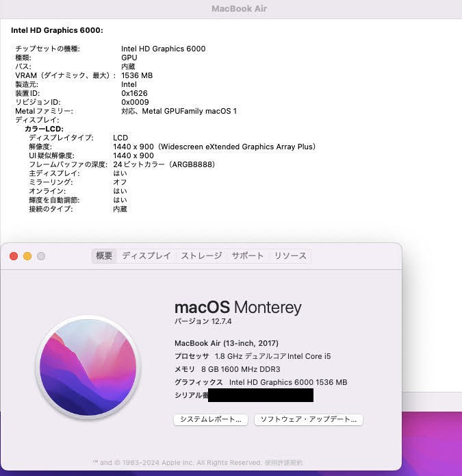Click the VRAM 1536 MB value
This screenshot has height=476, width=462.
point(137,75)
